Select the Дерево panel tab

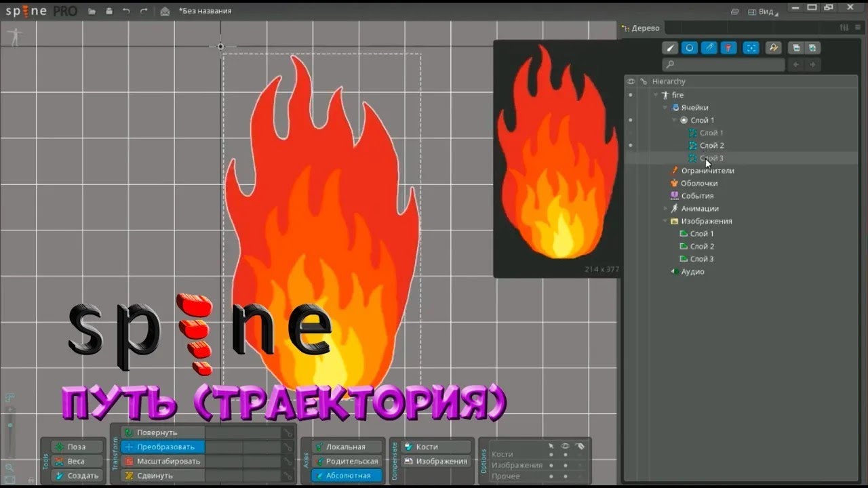[x=642, y=28]
